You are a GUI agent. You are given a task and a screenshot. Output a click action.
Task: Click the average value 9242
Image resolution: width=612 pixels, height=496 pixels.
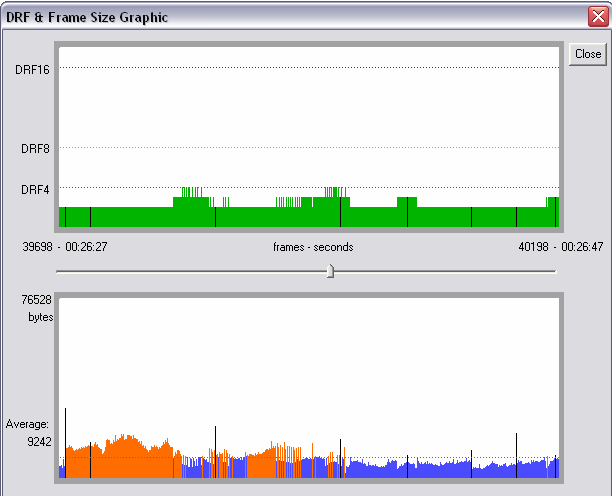39,442
